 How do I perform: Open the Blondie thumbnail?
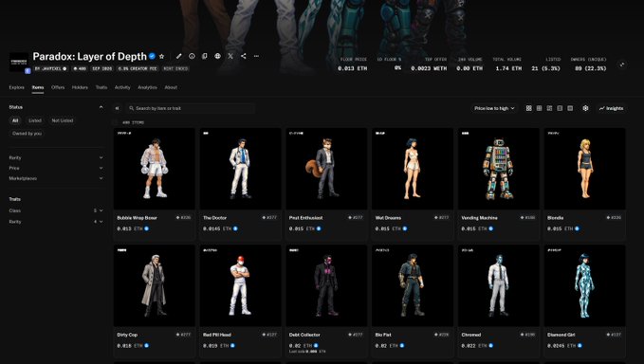(x=585, y=169)
